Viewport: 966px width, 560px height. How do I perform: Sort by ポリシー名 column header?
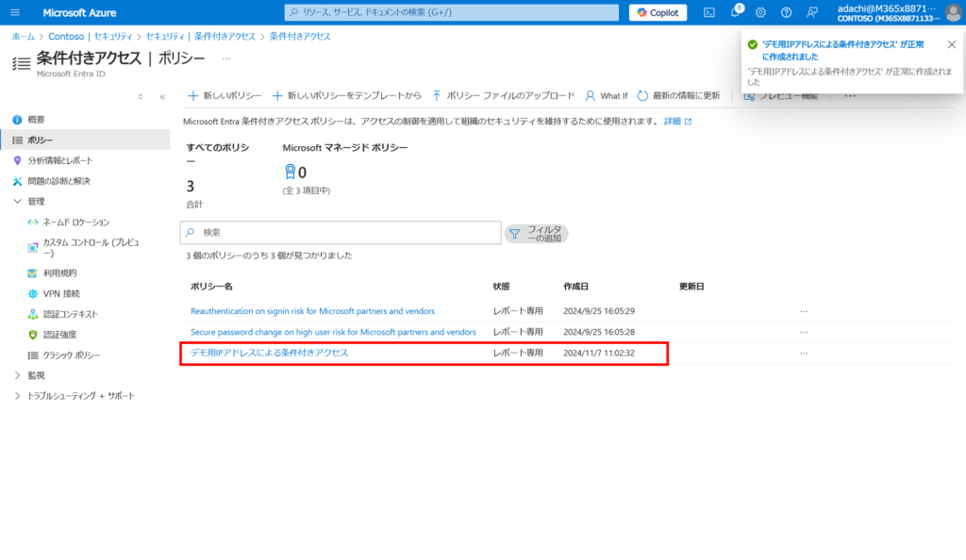tap(211, 287)
